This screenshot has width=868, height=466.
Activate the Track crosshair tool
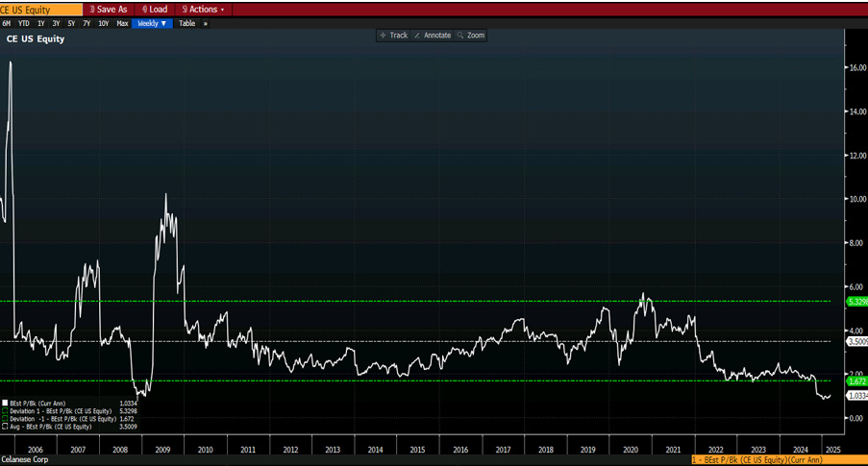pos(393,35)
